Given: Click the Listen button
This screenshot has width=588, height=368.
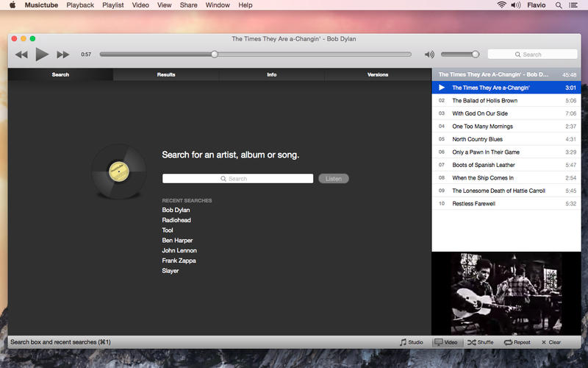Looking at the screenshot, I should click(333, 179).
